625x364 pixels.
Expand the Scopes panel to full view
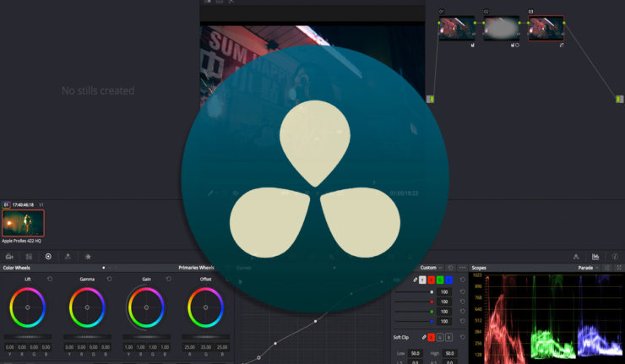coord(619,268)
